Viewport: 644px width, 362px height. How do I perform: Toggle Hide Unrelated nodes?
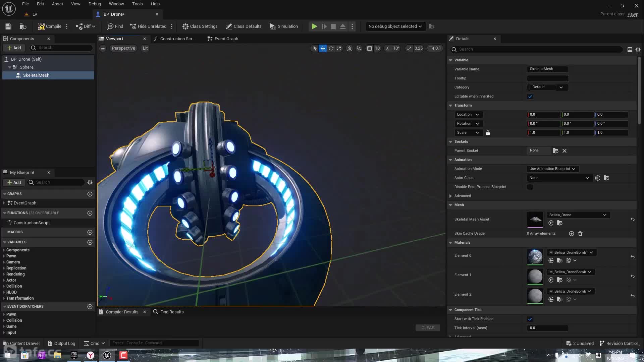pos(148,26)
